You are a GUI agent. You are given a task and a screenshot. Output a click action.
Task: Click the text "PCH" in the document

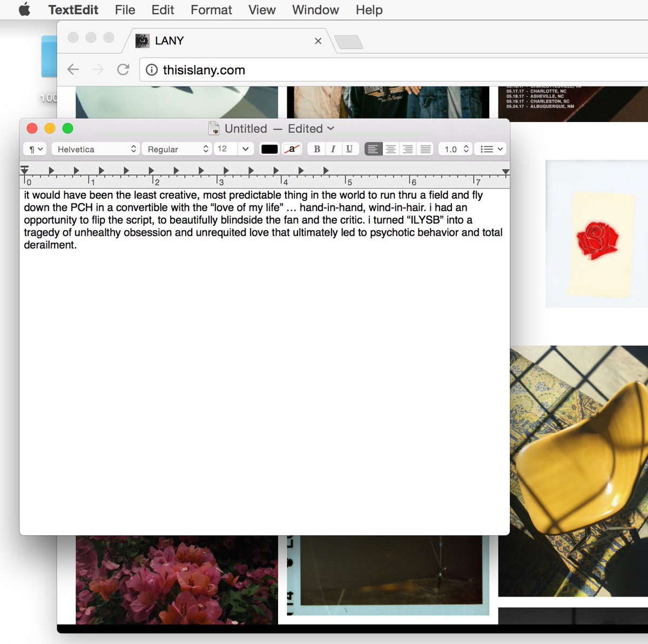(82, 208)
